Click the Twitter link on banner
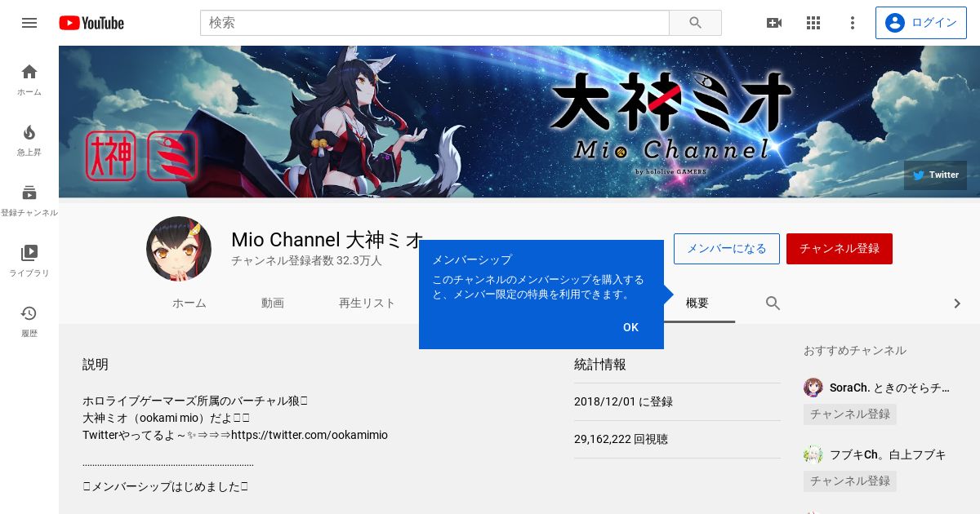Image resolution: width=980 pixels, height=514 pixels. pyautogui.click(x=935, y=175)
